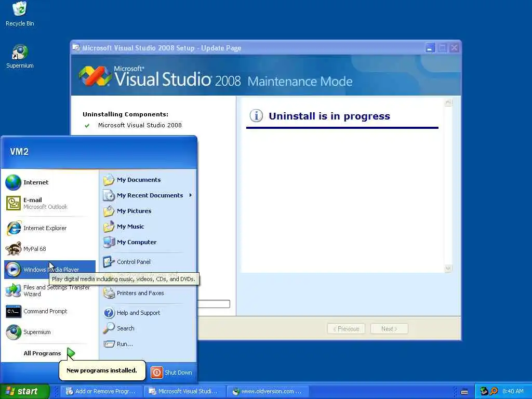
Task: Click Microsoft Visual Studio 2008 component entry
Action: click(x=140, y=125)
